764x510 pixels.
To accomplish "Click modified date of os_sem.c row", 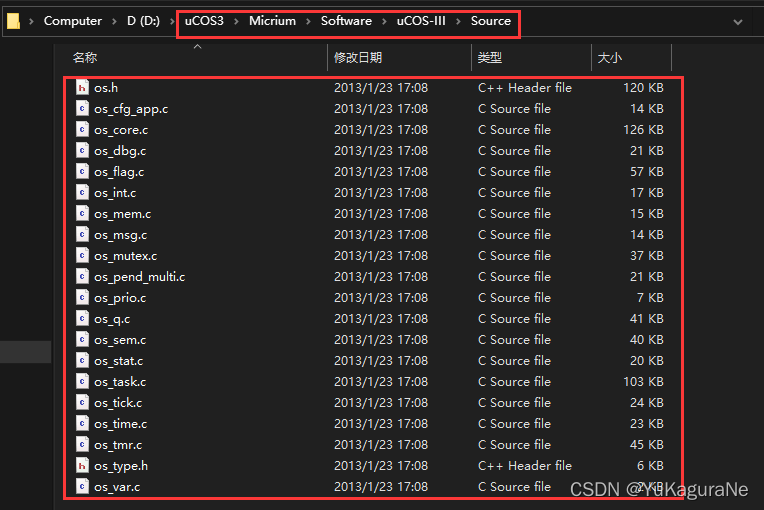I will pyautogui.click(x=381, y=340).
